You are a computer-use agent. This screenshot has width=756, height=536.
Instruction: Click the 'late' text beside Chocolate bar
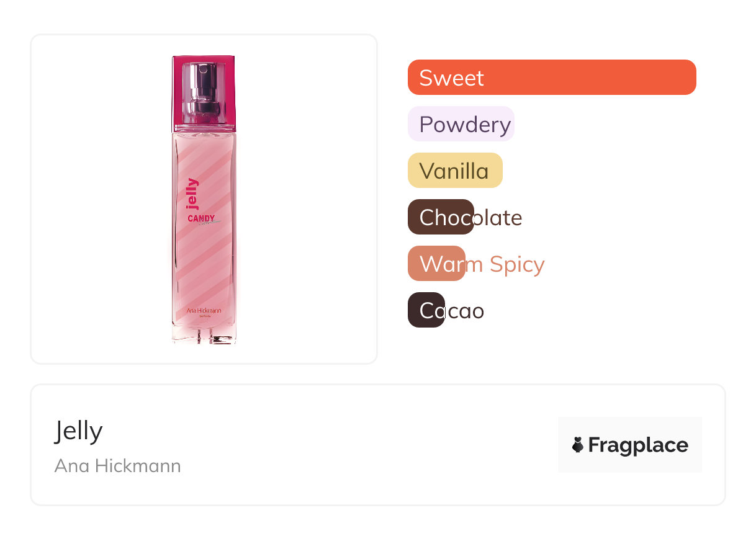click(x=498, y=218)
